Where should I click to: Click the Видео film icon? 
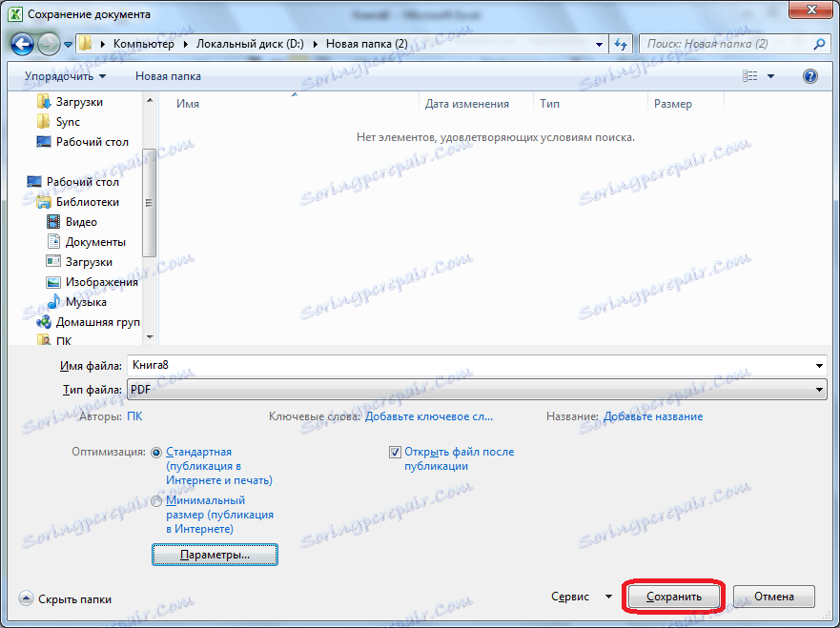(x=53, y=222)
